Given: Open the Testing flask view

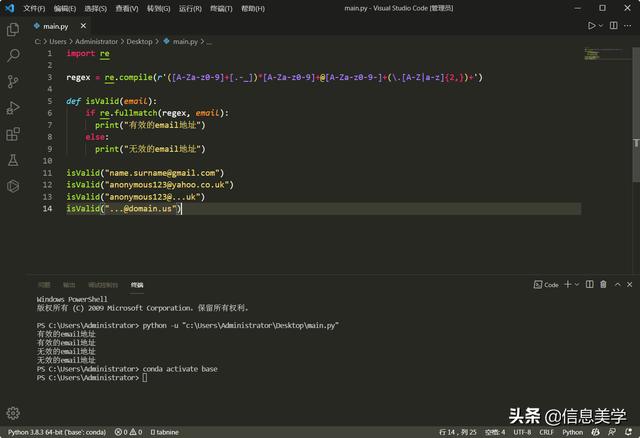Looking at the screenshot, I should coord(13,160).
